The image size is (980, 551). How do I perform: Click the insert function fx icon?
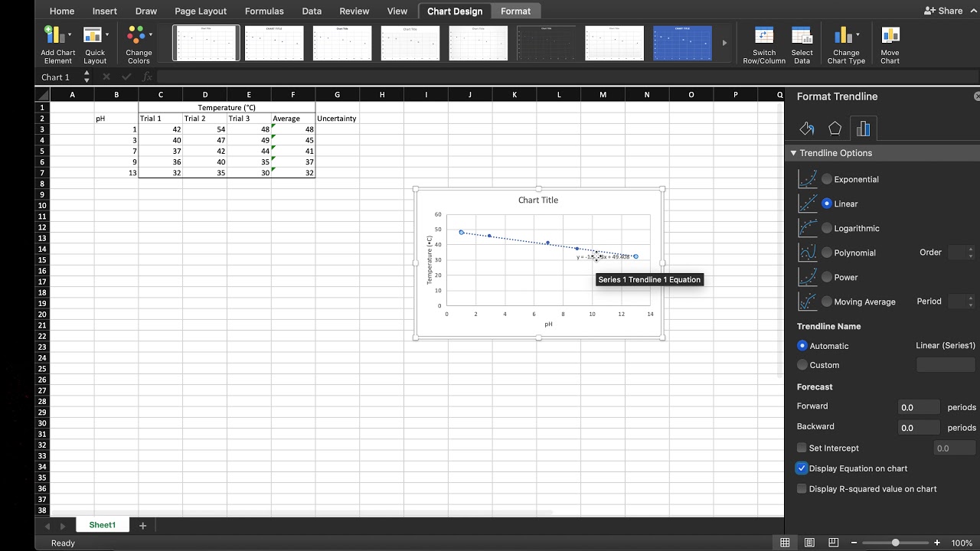(x=147, y=77)
